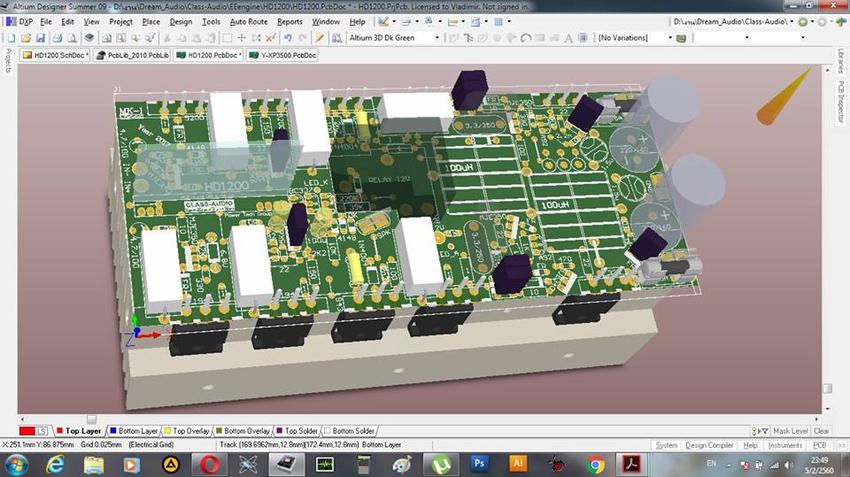Click the Open document folder icon
The image size is (850, 477).
[x=25, y=38]
